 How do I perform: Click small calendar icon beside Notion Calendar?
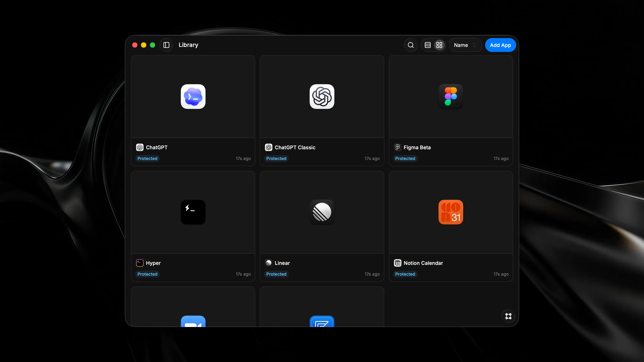[x=397, y=263]
